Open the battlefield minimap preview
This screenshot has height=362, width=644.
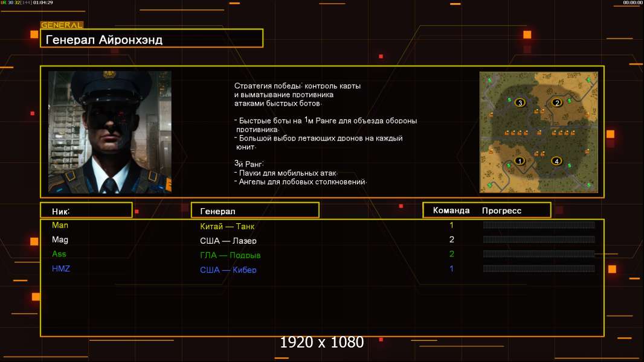539,132
